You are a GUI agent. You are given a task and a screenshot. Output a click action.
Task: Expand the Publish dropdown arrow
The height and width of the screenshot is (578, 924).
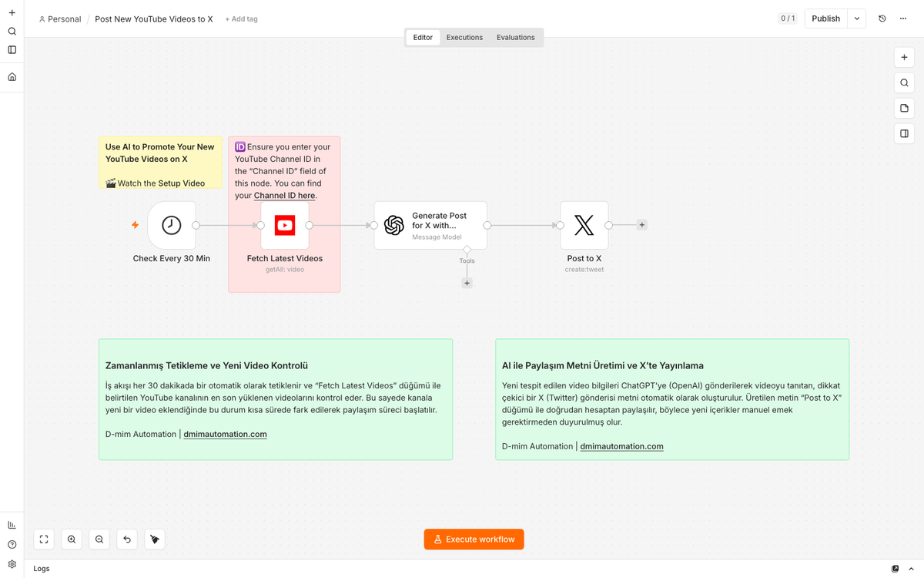click(856, 18)
